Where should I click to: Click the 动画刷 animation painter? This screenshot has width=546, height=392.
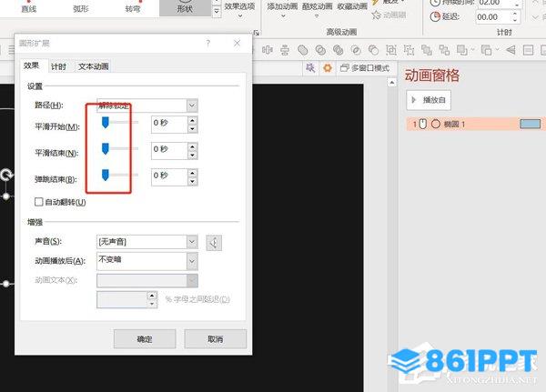tap(389, 15)
